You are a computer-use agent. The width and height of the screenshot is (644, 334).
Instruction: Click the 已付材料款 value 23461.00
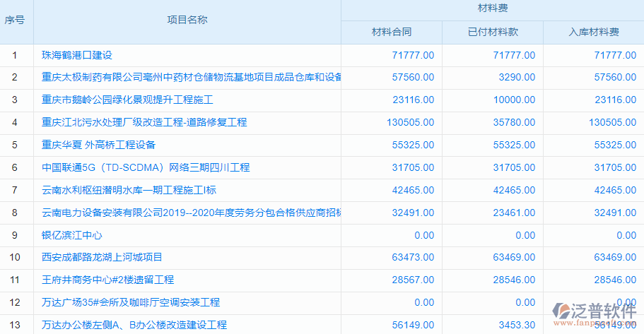(514, 213)
